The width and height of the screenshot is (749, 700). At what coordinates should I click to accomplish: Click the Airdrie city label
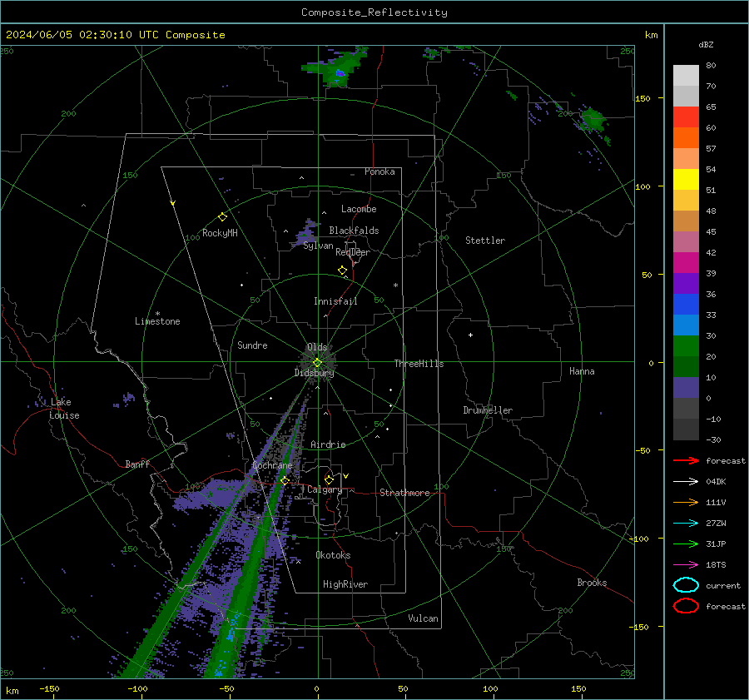328,444
